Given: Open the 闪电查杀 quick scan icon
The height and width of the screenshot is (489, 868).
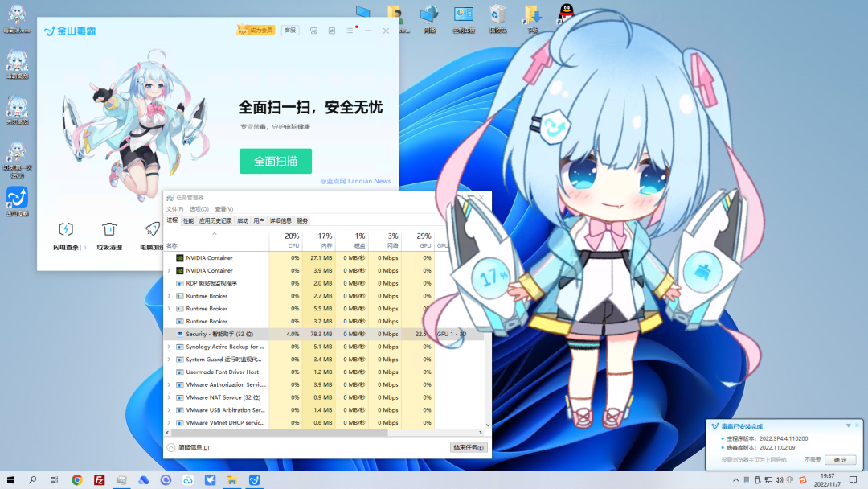Looking at the screenshot, I should click(x=66, y=229).
